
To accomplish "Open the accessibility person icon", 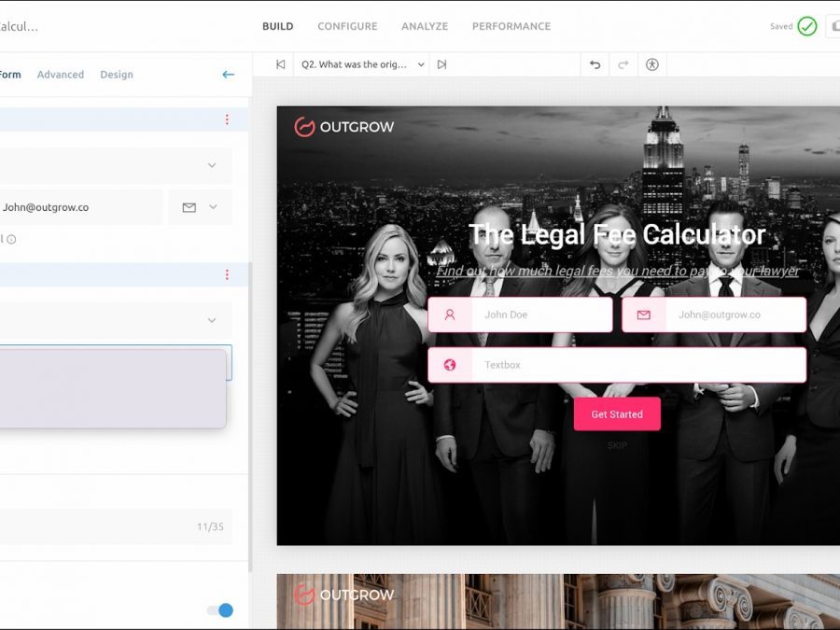I will coord(652,64).
